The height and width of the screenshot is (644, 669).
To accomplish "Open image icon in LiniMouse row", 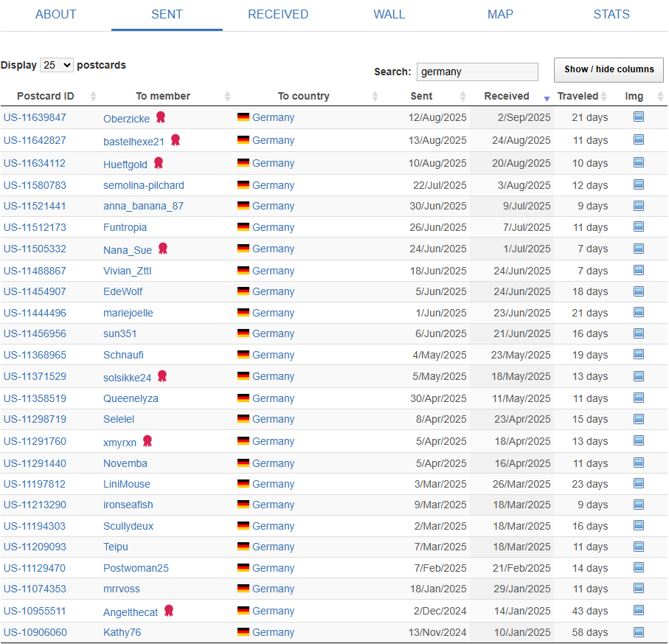I will pyautogui.click(x=639, y=484).
